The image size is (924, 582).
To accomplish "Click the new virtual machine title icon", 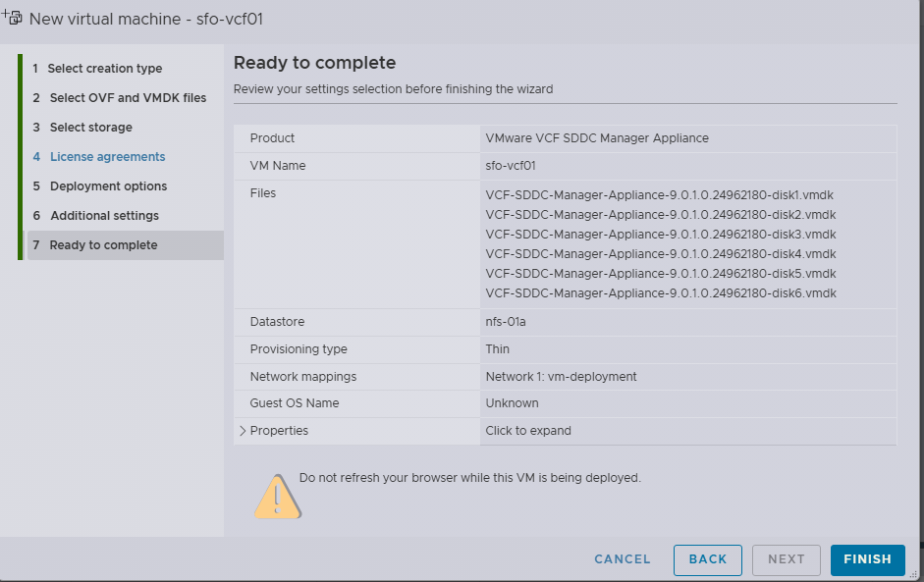I will 13,18.
